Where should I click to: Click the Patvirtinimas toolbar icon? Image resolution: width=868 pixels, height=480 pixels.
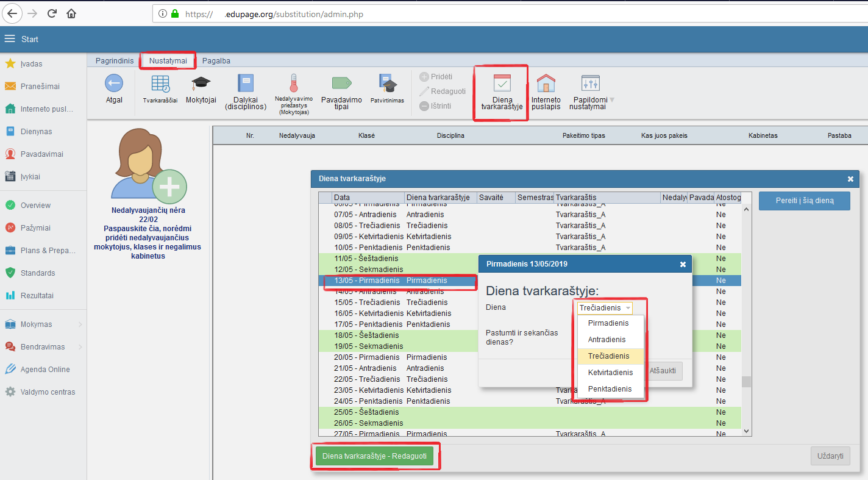[x=387, y=84]
